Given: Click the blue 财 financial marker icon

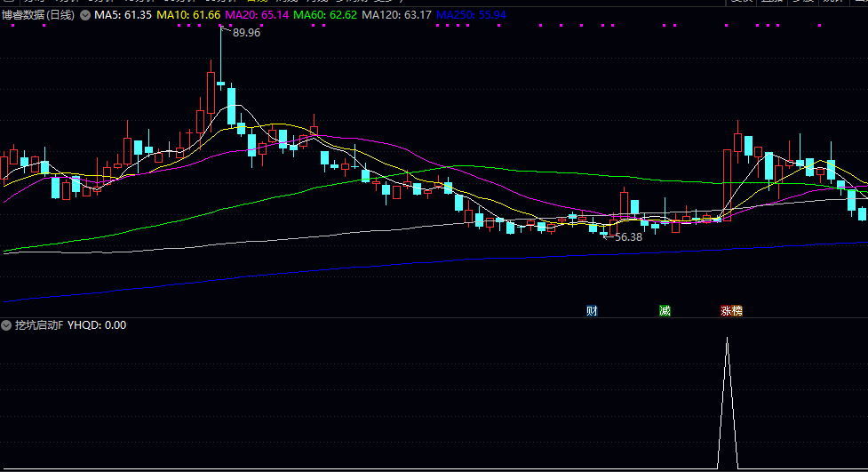Looking at the screenshot, I should pyautogui.click(x=592, y=311).
